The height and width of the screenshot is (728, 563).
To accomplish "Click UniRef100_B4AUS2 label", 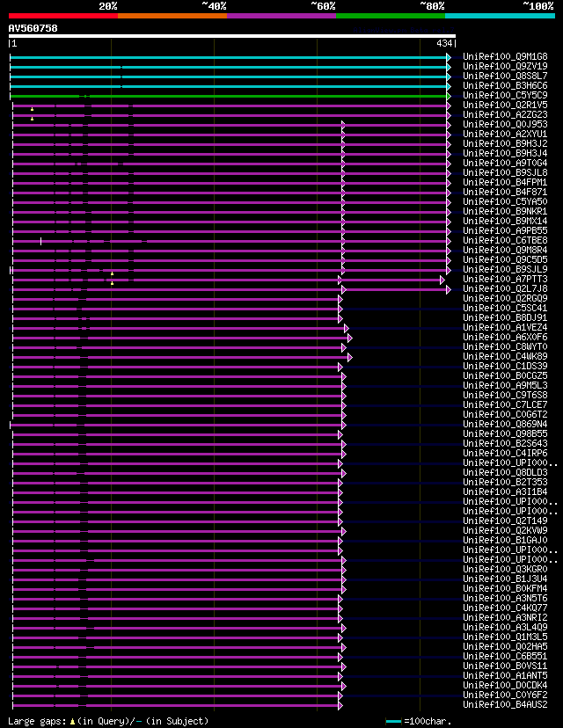I will pos(505,705).
